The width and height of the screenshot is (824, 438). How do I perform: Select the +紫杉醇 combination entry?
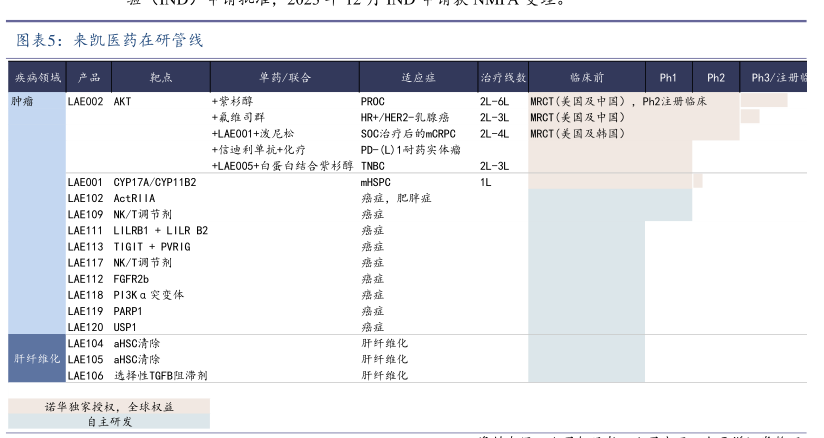click(234, 101)
